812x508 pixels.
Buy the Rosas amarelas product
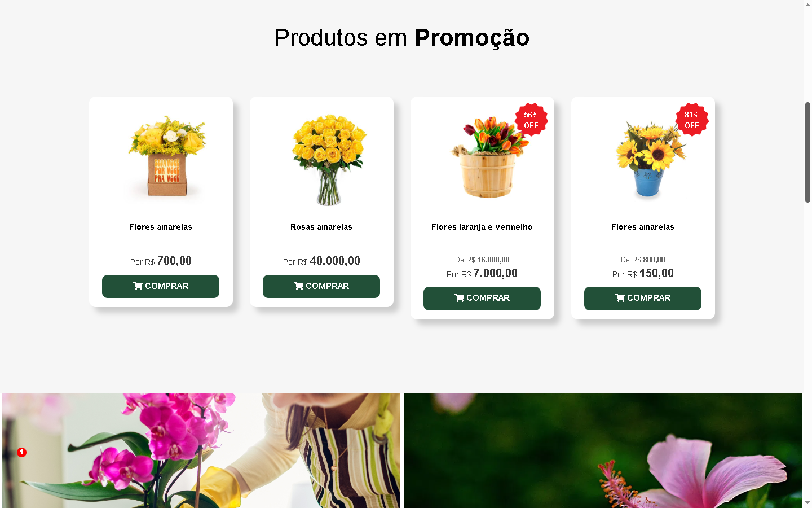coord(321,286)
